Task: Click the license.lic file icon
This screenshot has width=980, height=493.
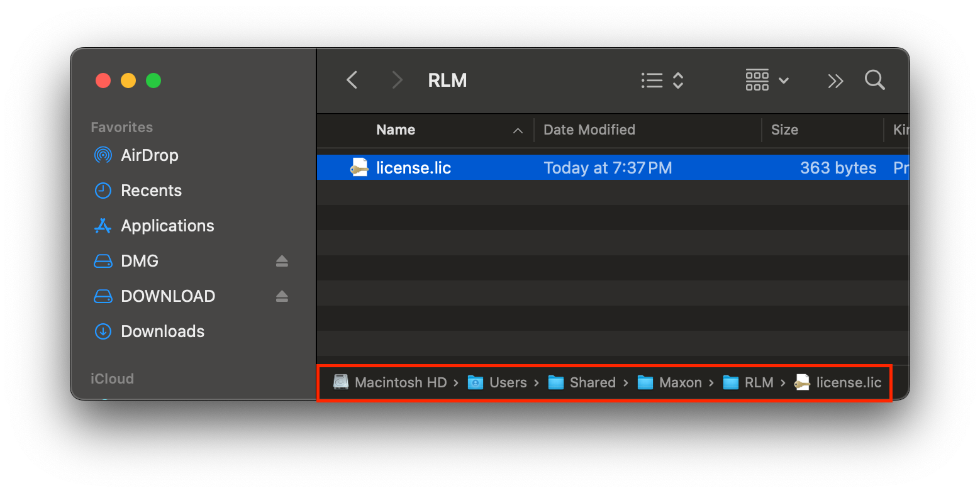Action: point(359,167)
